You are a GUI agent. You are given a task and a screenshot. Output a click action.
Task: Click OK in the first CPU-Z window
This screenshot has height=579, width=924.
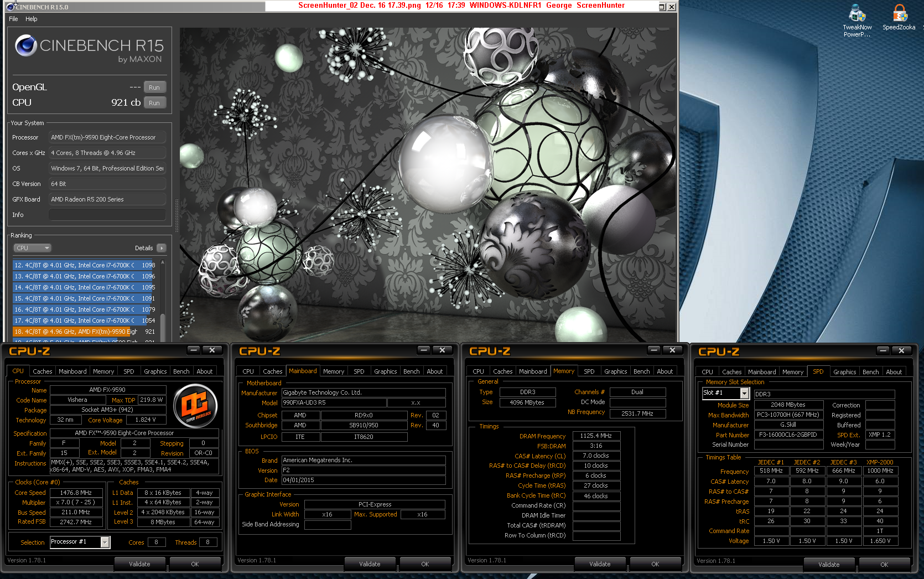[x=195, y=564]
